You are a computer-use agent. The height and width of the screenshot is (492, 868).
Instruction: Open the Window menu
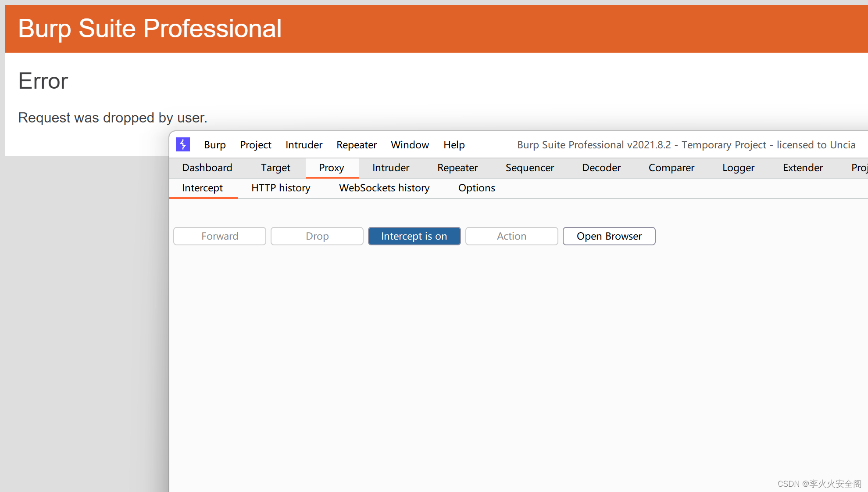point(410,145)
